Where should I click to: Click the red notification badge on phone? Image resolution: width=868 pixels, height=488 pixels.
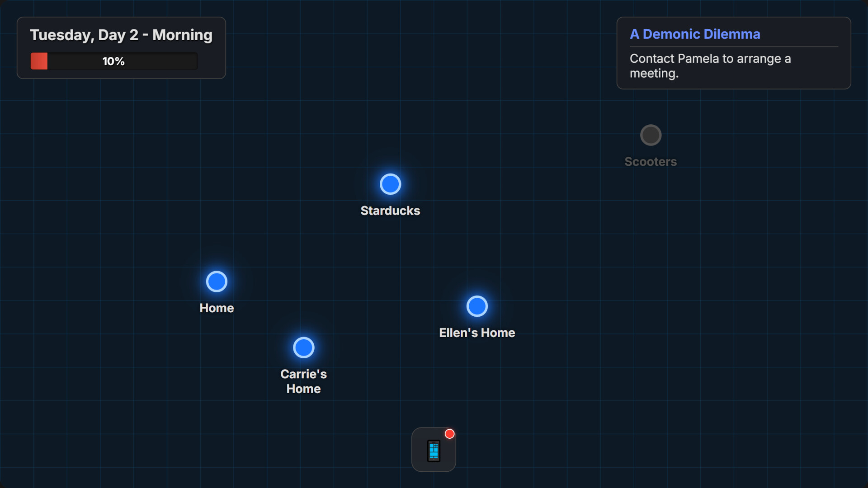(449, 434)
